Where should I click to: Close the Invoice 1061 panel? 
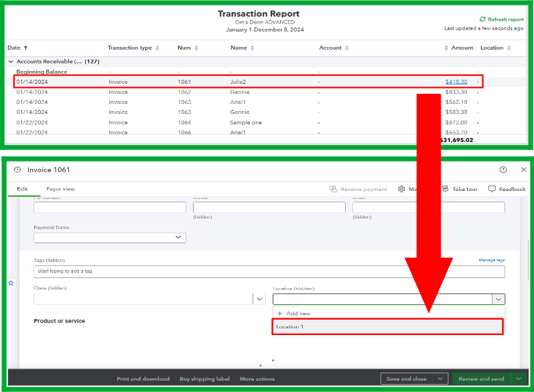523,170
